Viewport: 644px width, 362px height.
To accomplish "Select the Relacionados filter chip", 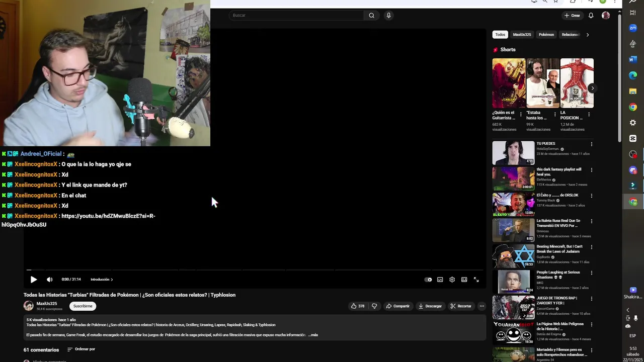I will pos(570,35).
